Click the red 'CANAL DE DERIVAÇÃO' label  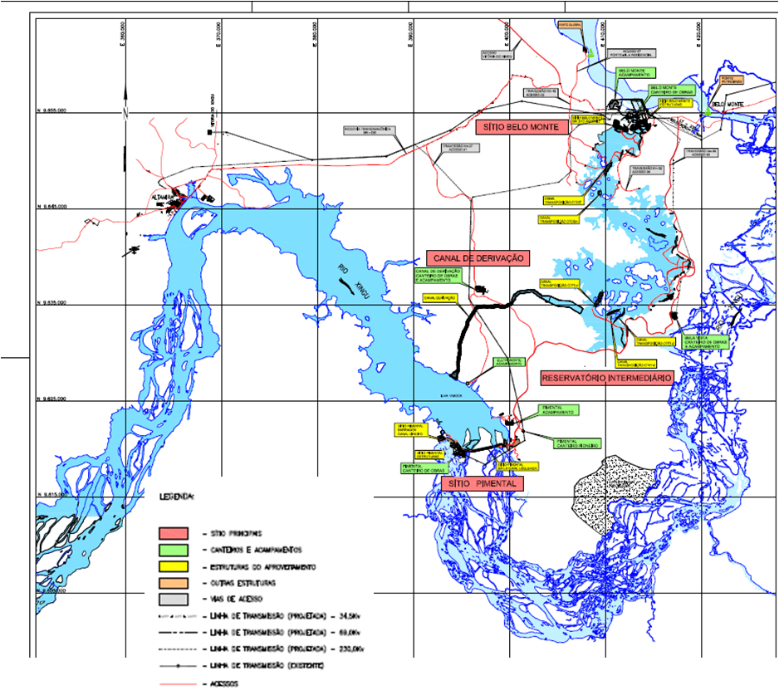pyautogui.click(x=478, y=258)
